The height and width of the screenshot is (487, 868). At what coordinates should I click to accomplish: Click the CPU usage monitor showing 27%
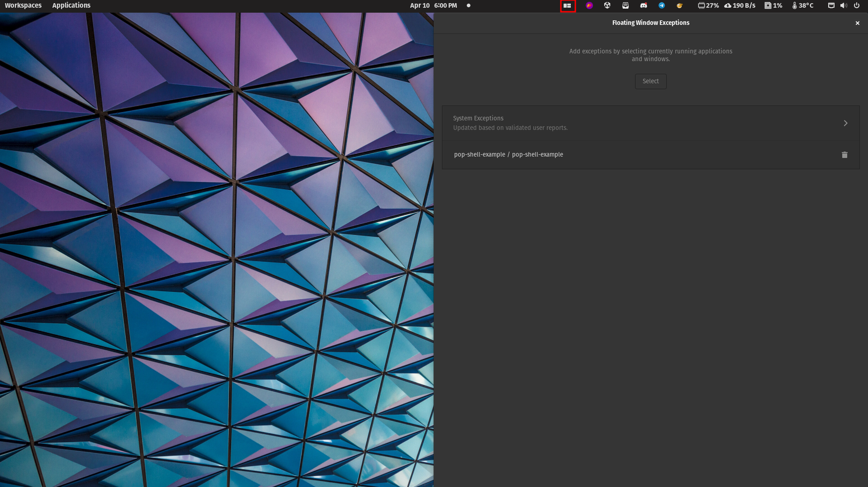click(708, 5)
